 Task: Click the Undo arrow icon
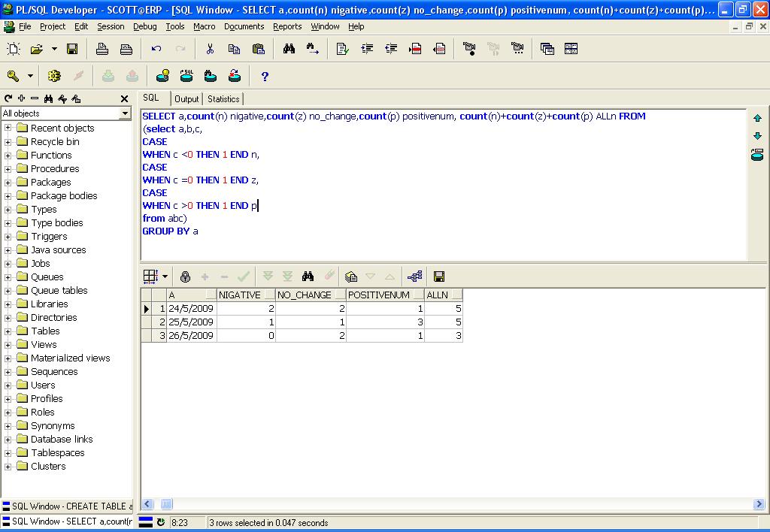point(156,49)
